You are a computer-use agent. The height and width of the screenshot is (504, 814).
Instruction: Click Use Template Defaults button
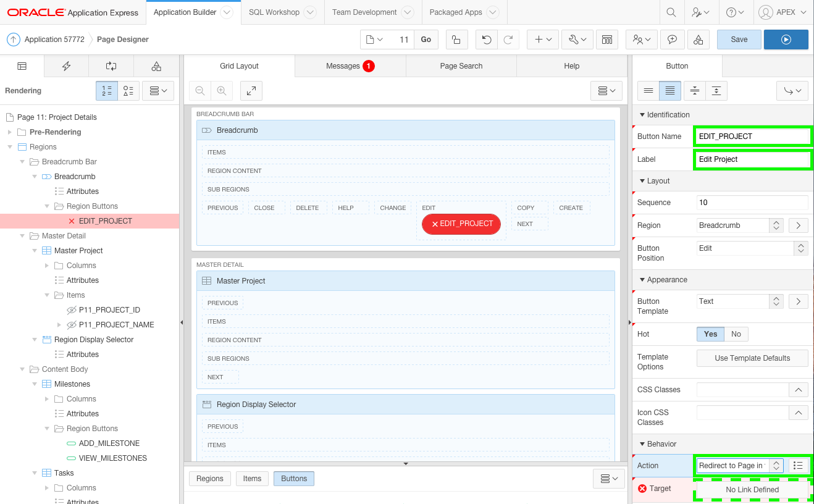coord(752,358)
